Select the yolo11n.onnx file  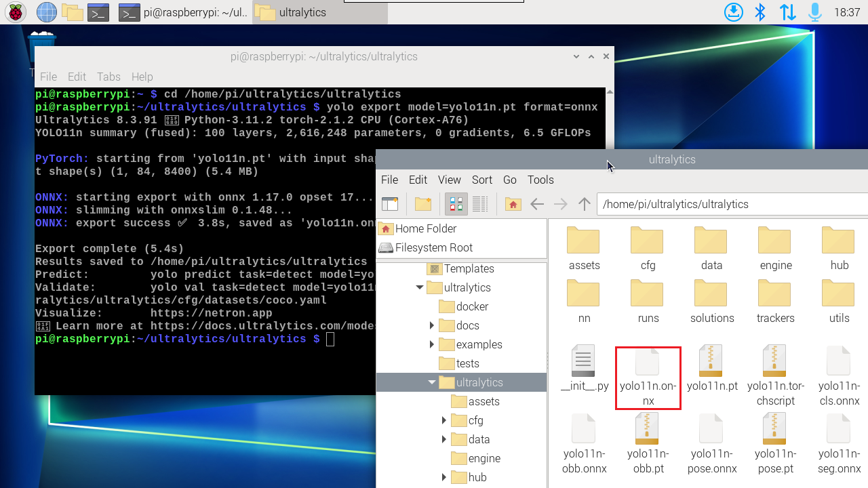click(x=648, y=377)
